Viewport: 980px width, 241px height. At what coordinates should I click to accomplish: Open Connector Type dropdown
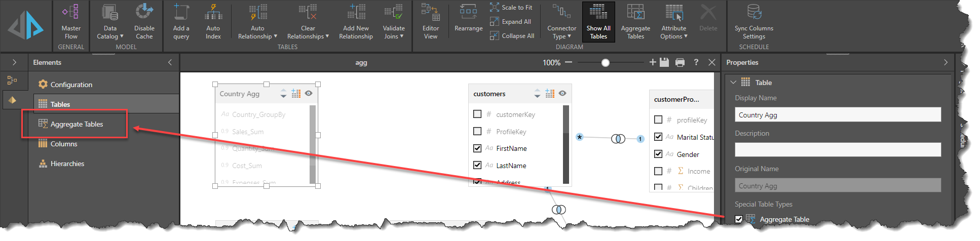pos(561,22)
